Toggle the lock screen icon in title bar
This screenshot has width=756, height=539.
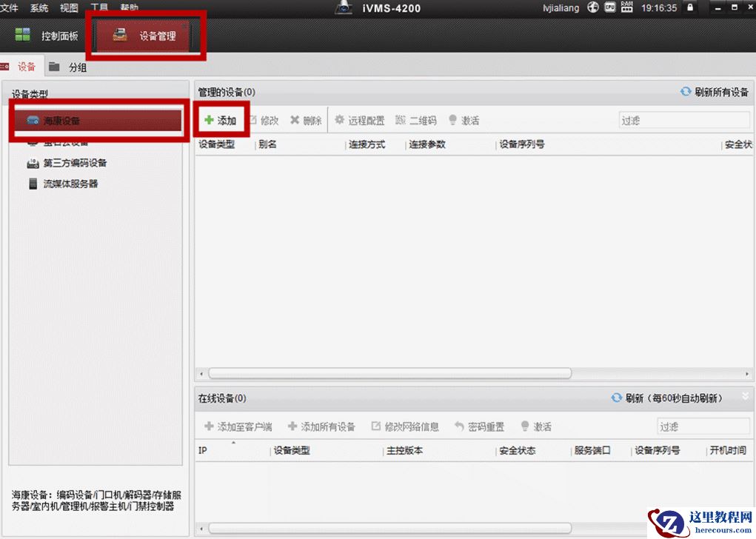689,8
